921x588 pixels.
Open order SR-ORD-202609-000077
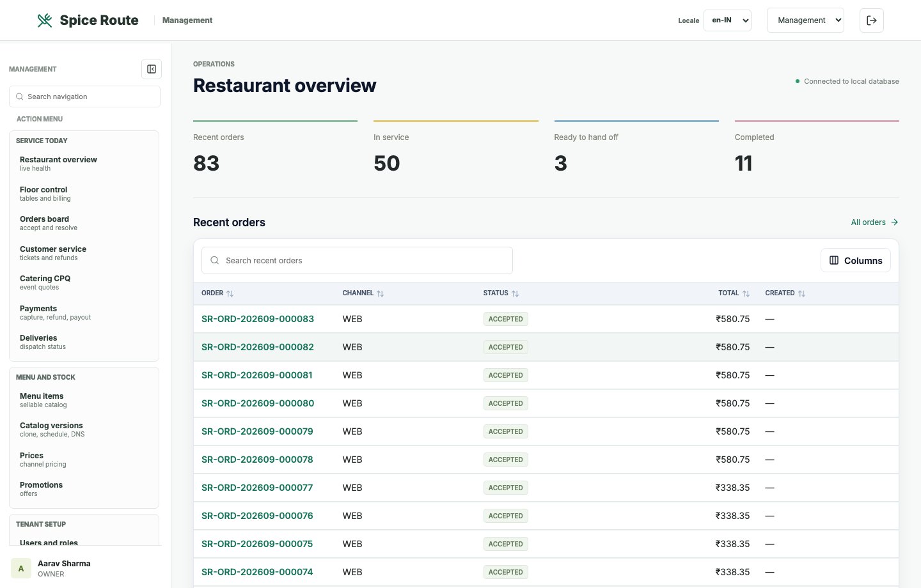(x=257, y=488)
